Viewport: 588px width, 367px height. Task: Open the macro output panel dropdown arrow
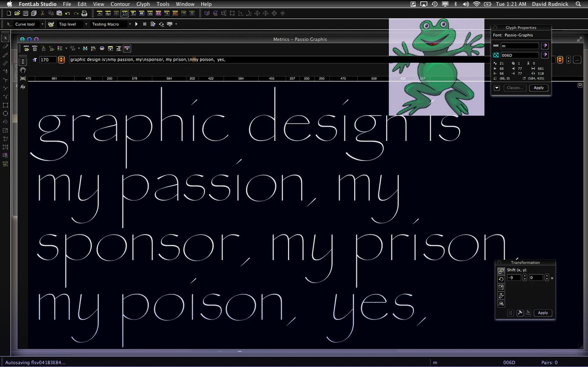pyautogui.click(x=176, y=24)
